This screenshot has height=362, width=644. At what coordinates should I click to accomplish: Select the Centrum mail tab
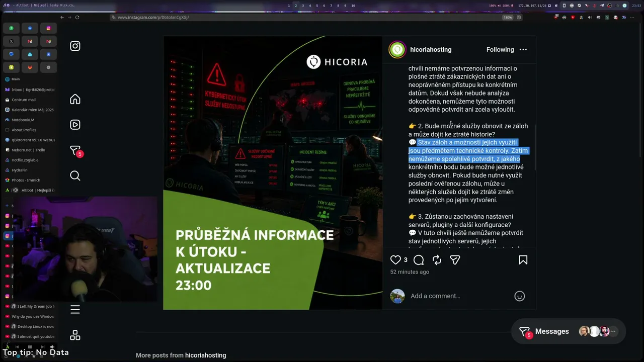(30, 100)
